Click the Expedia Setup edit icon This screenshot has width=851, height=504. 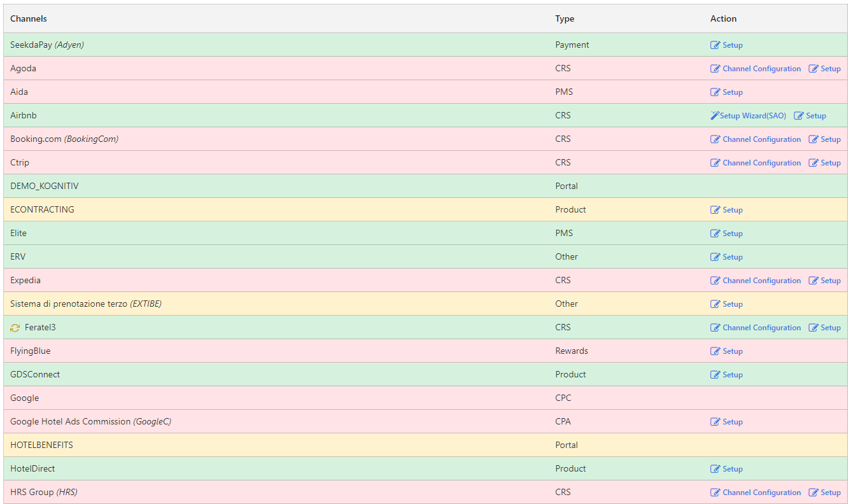click(x=813, y=281)
